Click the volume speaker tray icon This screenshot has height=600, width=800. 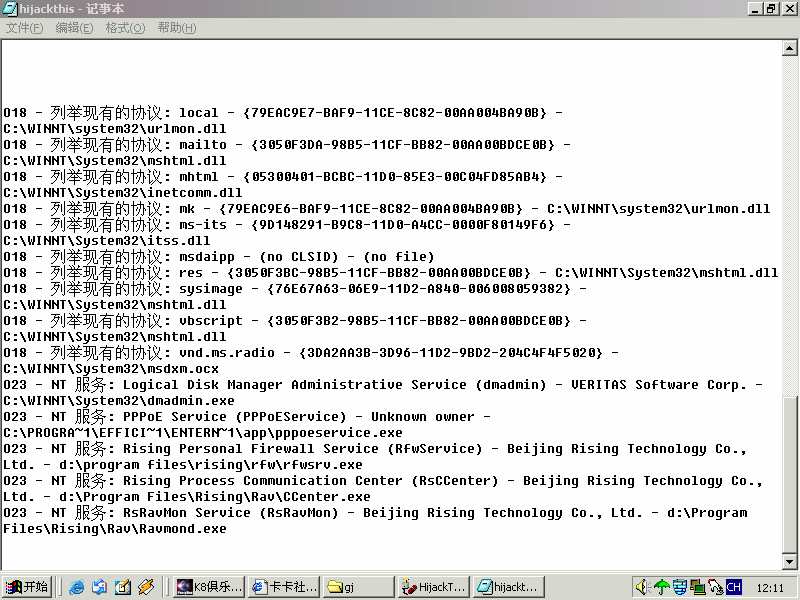[x=642, y=587]
